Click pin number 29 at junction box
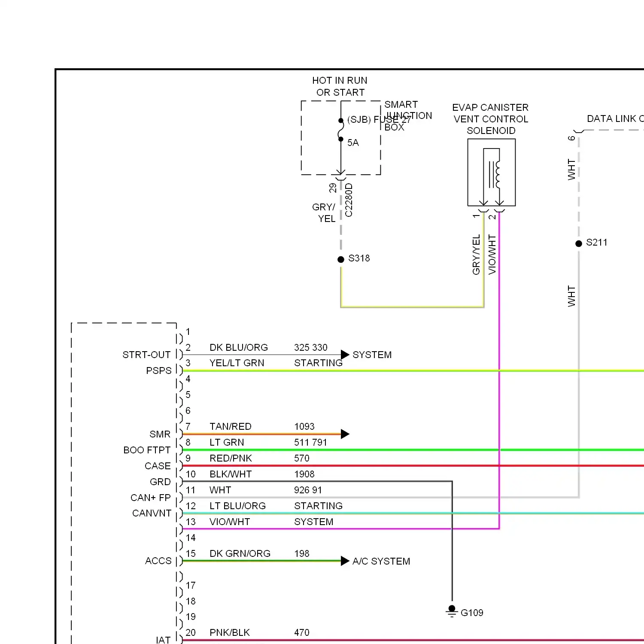 (x=333, y=188)
